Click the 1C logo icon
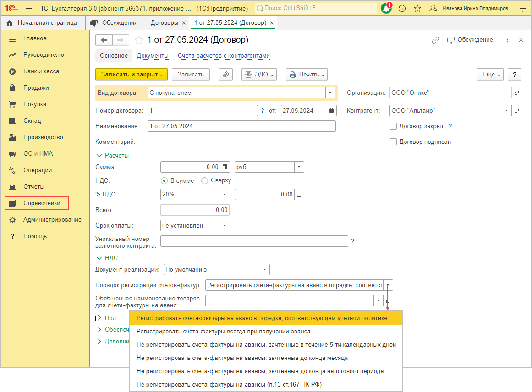The width and height of the screenshot is (532, 392). click(12, 9)
